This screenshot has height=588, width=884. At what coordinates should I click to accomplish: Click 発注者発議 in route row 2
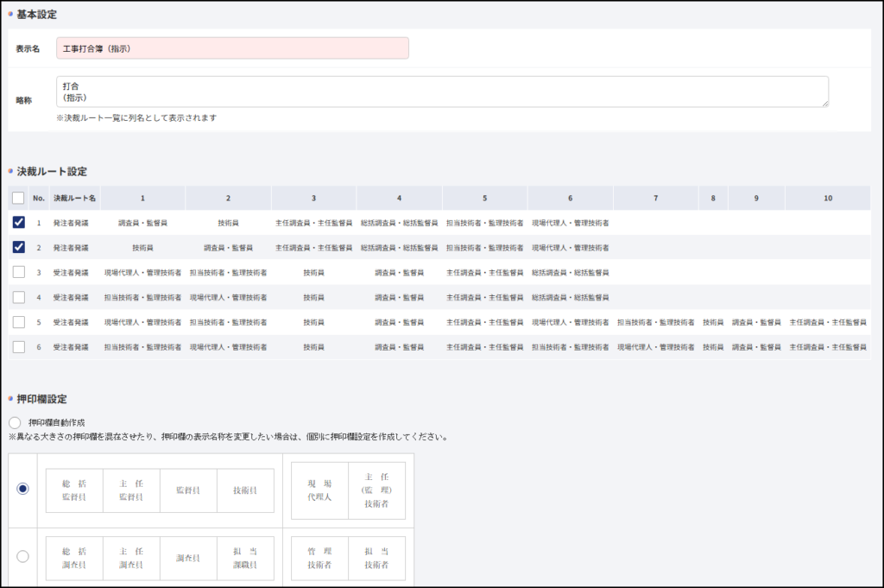coord(71,248)
